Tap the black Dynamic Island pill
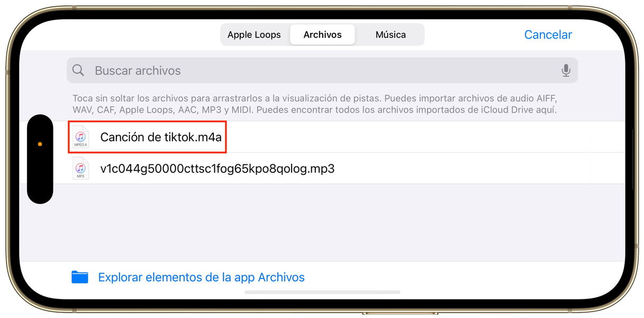The image size is (644, 318). (x=40, y=159)
